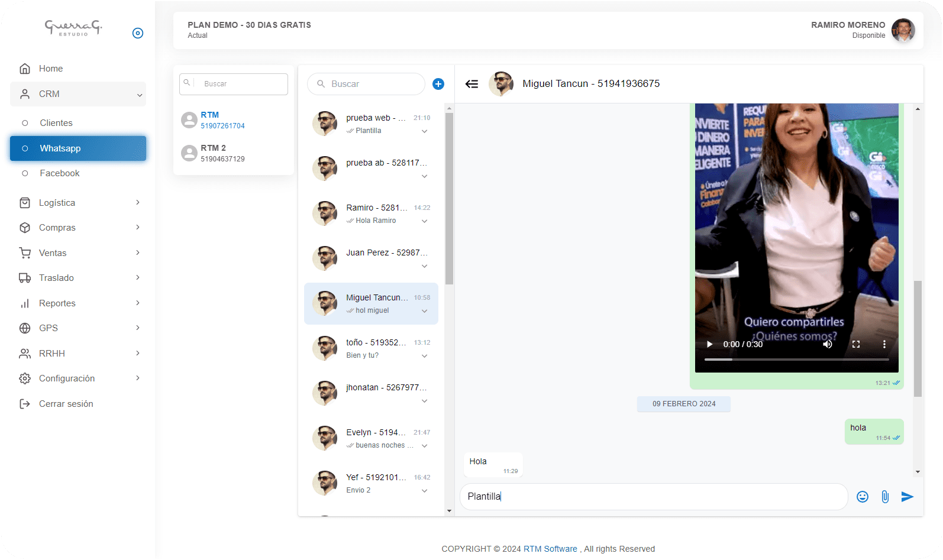This screenshot has height=560, width=943.
Task: Open the video more options menu
Action: tap(884, 344)
